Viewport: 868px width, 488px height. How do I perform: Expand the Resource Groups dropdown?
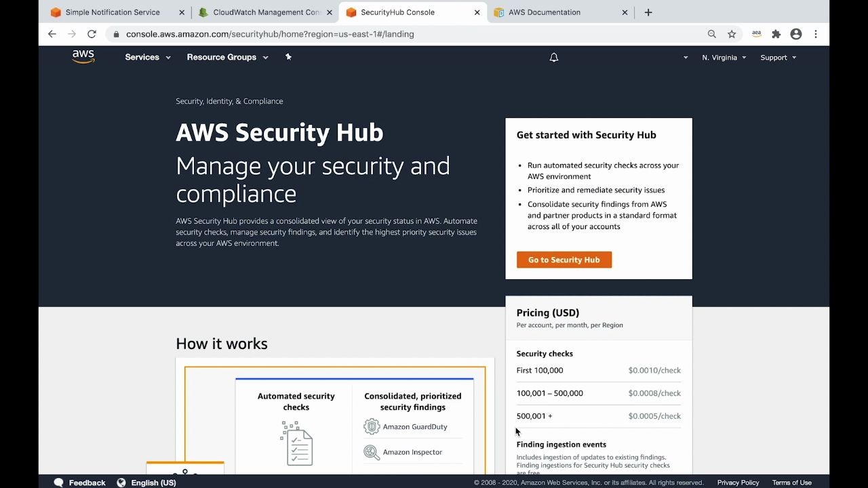click(228, 57)
